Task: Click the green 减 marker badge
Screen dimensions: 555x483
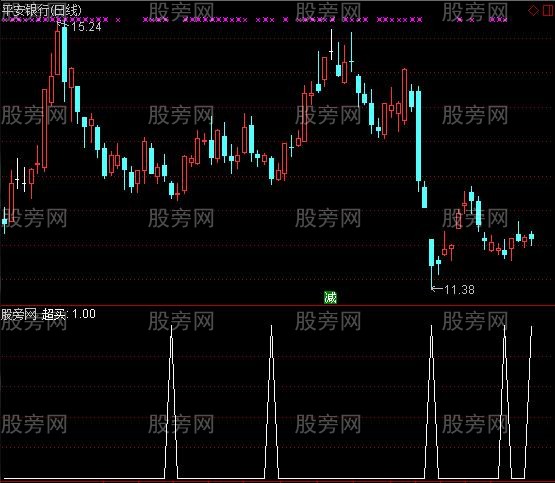Action: click(x=330, y=298)
